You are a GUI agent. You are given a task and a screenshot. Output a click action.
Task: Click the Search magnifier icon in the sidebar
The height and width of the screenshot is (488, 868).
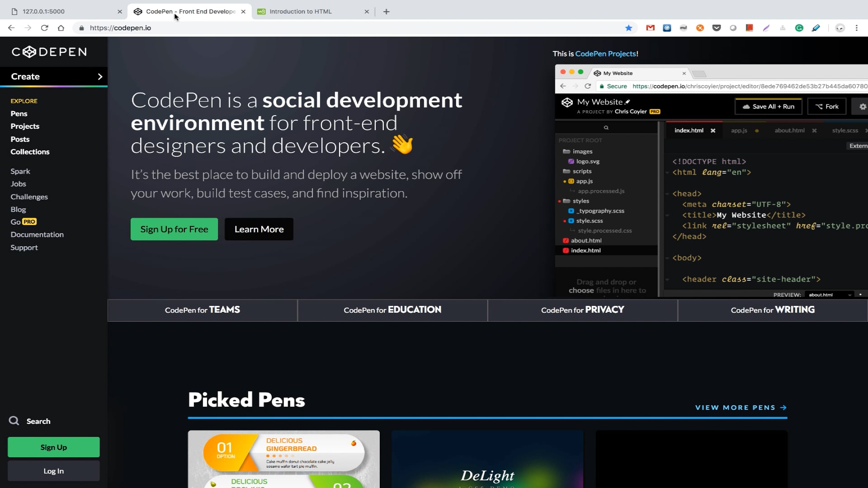click(x=14, y=421)
